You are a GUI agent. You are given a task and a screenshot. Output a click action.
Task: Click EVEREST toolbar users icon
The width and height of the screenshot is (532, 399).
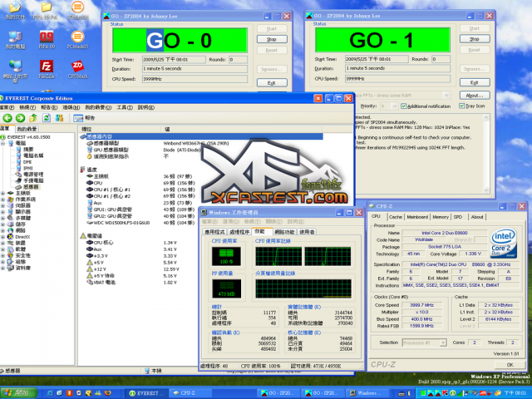pos(59,118)
